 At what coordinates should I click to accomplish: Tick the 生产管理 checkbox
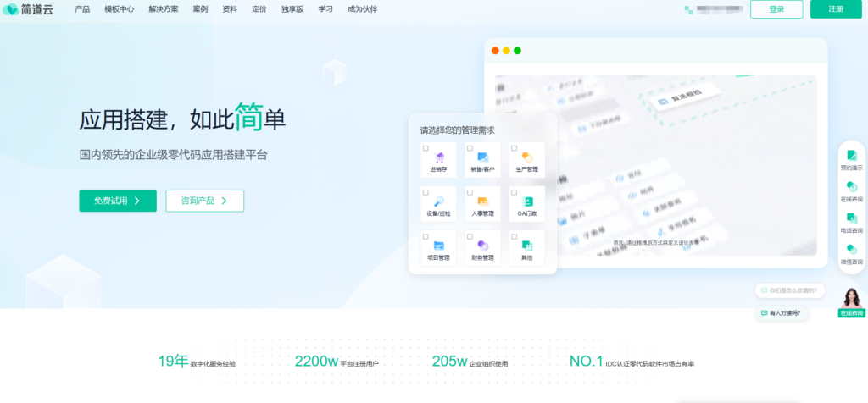click(x=514, y=148)
